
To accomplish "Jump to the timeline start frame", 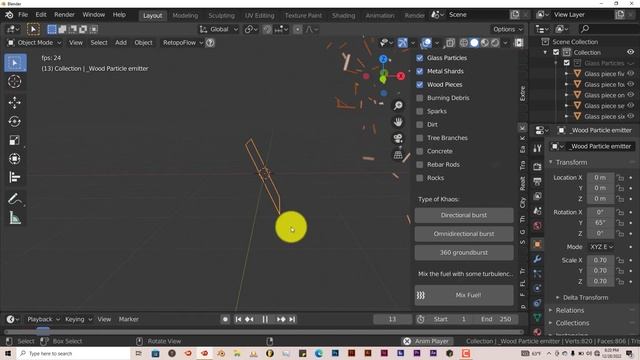I will pos(238,319).
